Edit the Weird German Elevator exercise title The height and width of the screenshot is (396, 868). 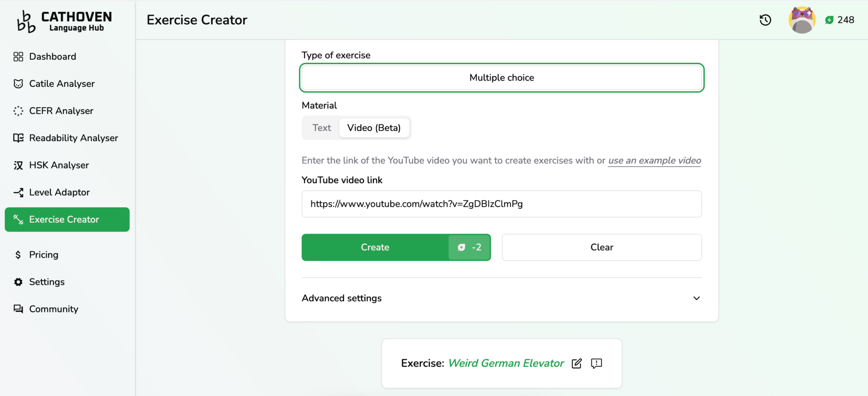(576, 363)
